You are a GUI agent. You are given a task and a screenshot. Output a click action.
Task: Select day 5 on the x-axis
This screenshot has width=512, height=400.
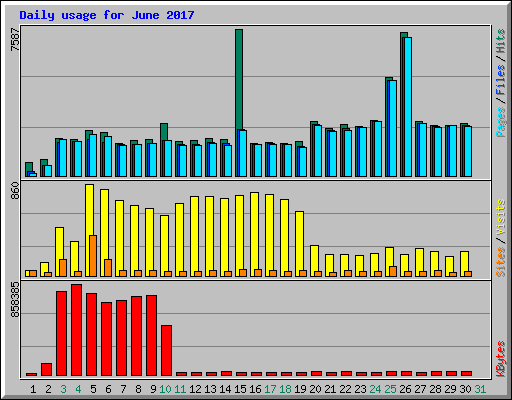click(x=93, y=389)
